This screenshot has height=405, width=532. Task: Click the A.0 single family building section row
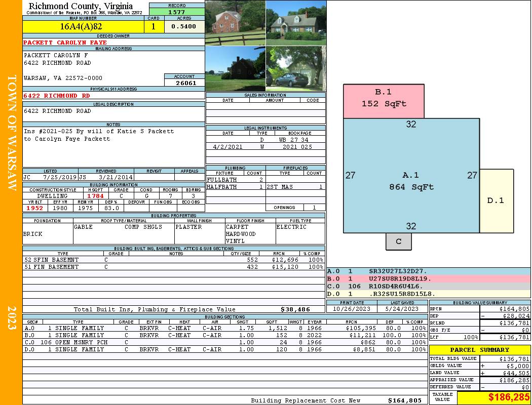click(224, 328)
